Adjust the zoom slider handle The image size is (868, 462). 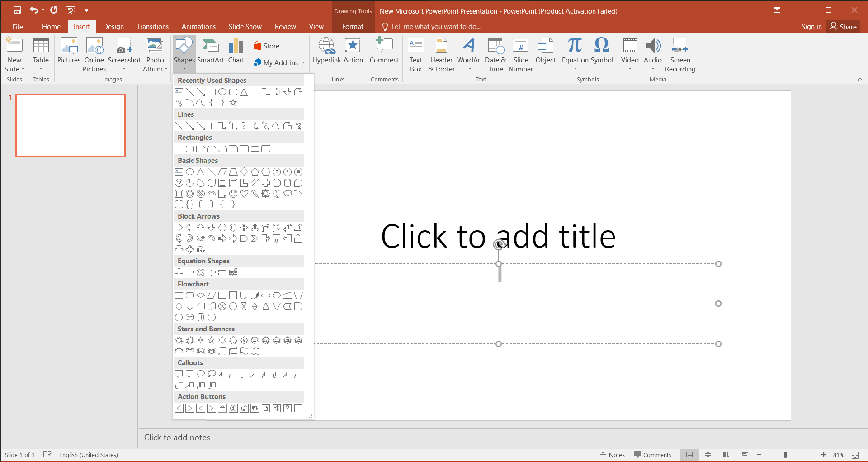click(786, 455)
